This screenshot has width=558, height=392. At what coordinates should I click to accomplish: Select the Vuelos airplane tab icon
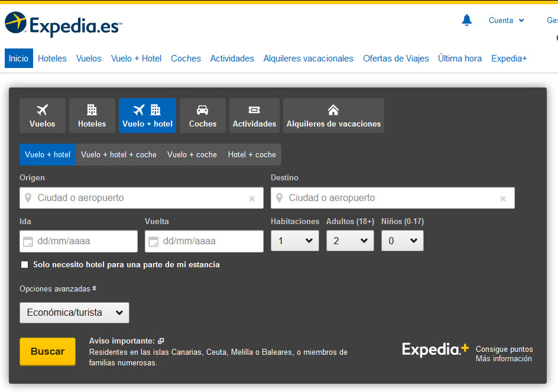(x=42, y=110)
